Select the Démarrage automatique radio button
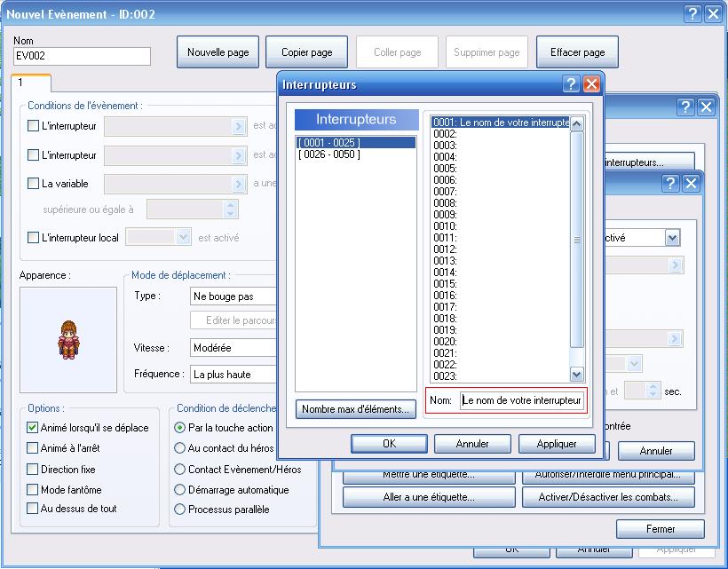Screen dimensions: 728x569 pos(180,489)
